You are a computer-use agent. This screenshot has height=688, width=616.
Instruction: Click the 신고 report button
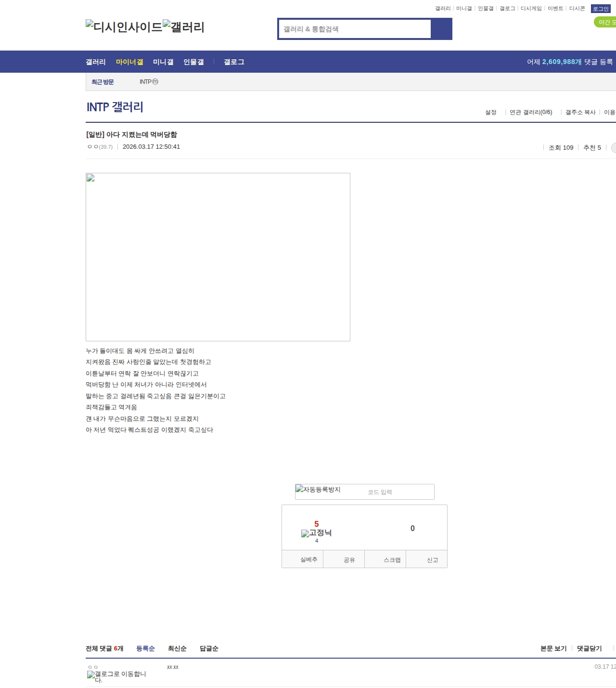(432, 560)
